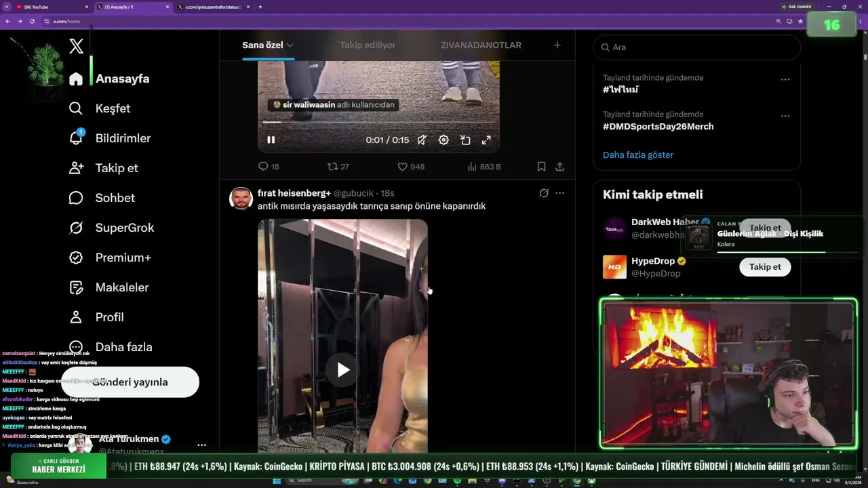Follow HypeDrop with Takip et
The height and width of the screenshot is (488, 868).
(x=765, y=267)
